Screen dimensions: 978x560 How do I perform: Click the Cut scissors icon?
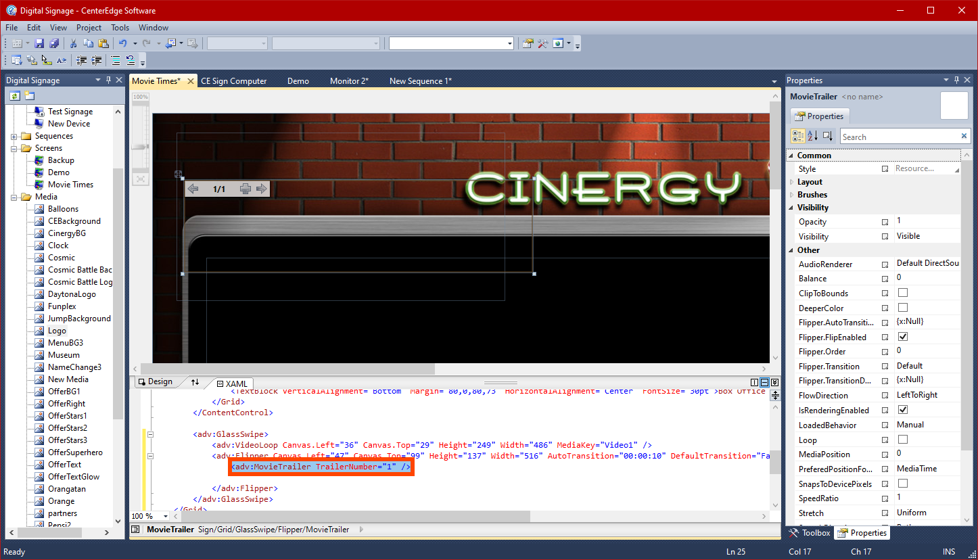(x=73, y=43)
